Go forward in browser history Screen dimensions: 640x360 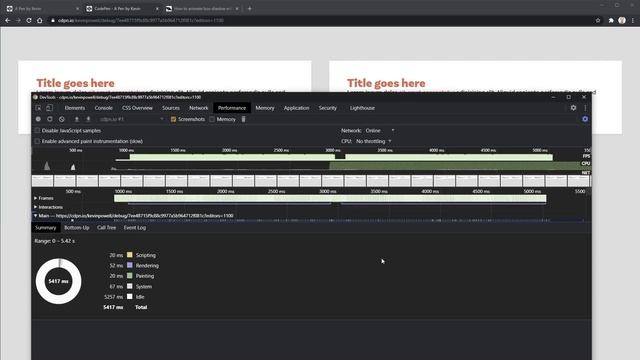18,20
